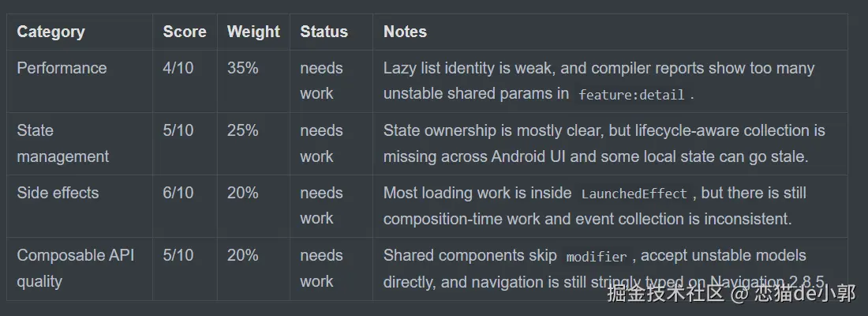The width and height of the screenshot is (868, 316).
Task: Click the Status column header
Action: pyautogui.click(x=324, y=32)
